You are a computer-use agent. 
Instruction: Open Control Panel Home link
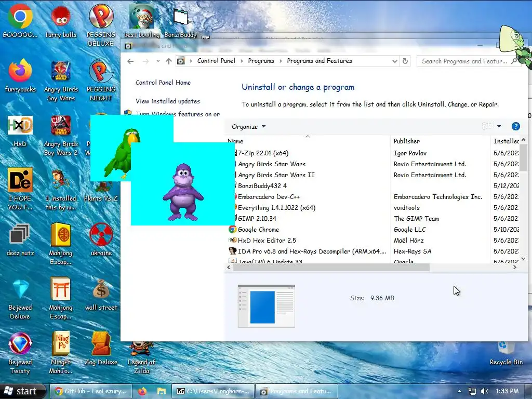click(x=163, y=83)
